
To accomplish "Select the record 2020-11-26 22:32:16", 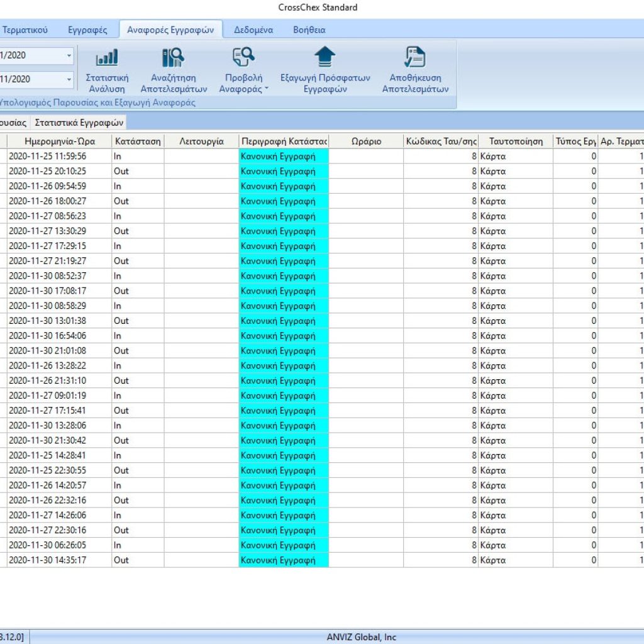I will [322, 500].
